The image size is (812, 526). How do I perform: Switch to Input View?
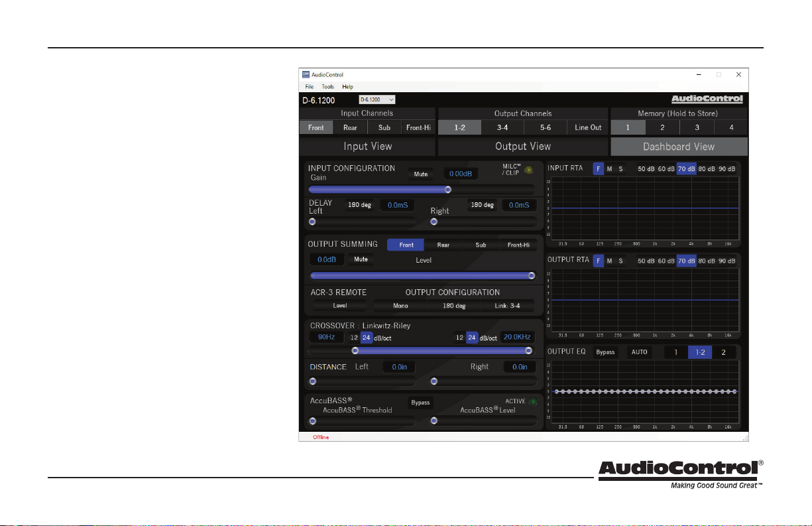[x=367, y=146]
